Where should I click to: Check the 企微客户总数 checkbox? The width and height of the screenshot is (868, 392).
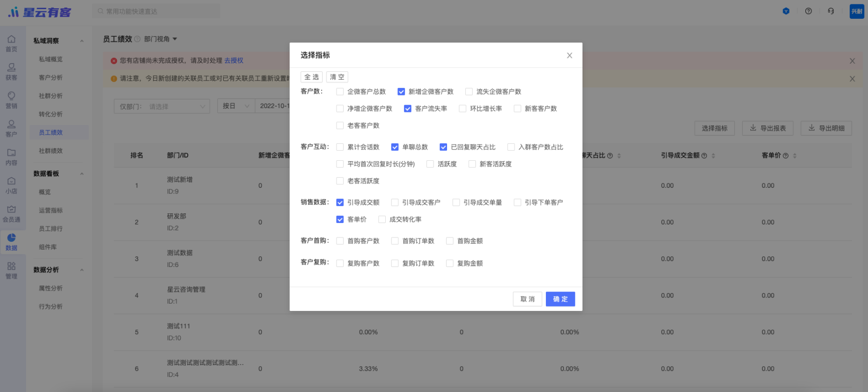[x=340, y=92]
